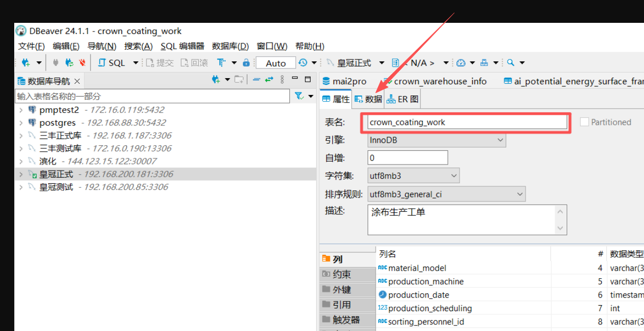Switch to the 数据 tab

[x=369, y=99]
